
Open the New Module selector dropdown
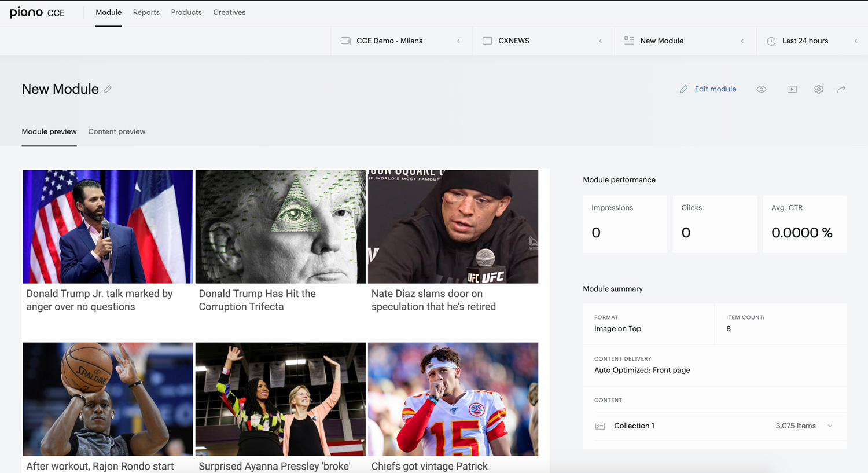686,41
